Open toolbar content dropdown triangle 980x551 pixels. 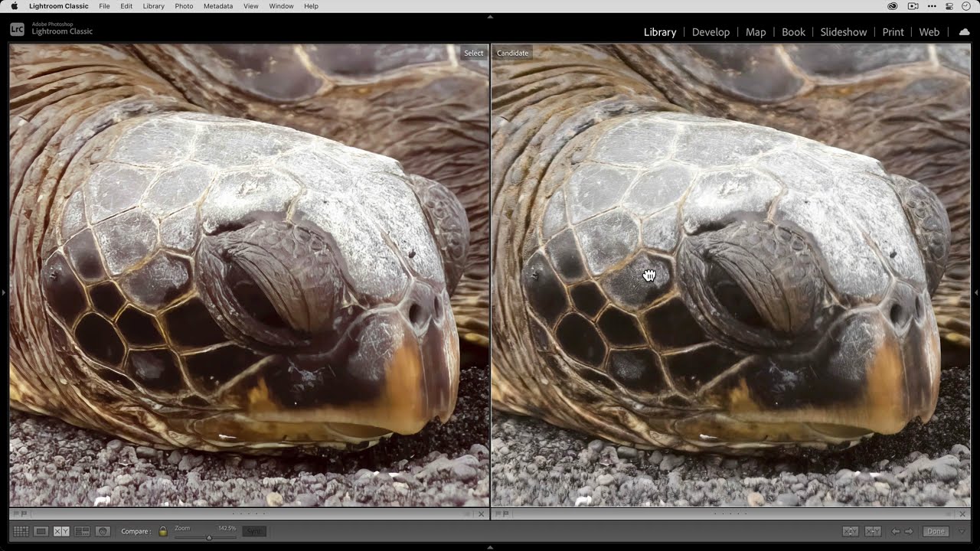962,531
